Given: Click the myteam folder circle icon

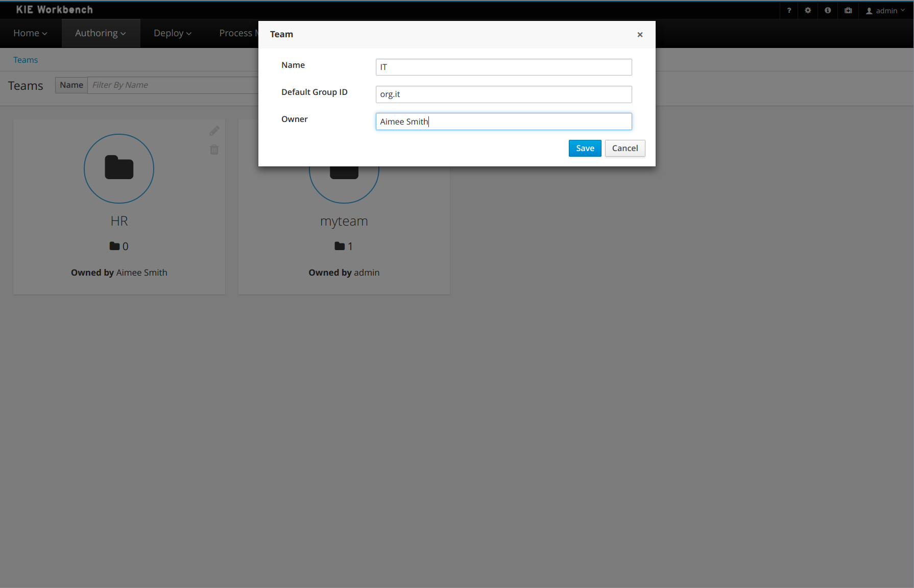Looking at the screenshot, I should [344, 176].
